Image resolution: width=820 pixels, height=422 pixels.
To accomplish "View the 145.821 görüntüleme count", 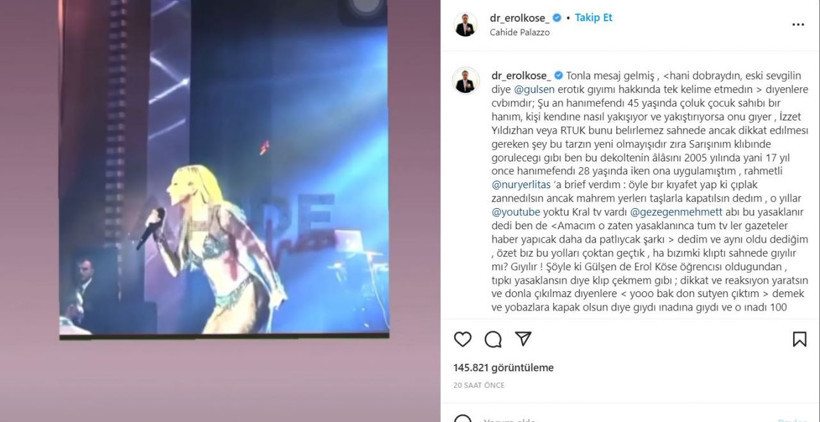I will pos(504,368).
